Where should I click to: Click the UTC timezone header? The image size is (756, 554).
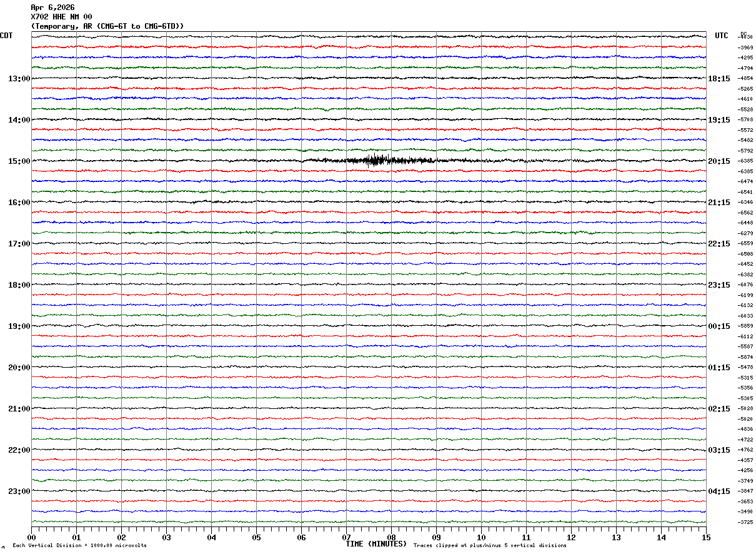[x=722, y=36]
